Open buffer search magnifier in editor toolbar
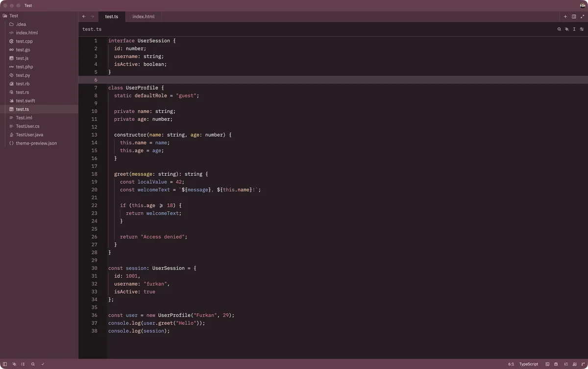This screenshot has width=588, height=369. (559, 29)
